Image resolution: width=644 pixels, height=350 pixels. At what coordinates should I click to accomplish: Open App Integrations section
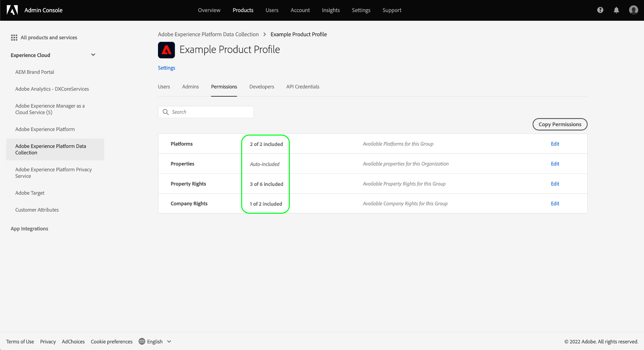click(x=30, y=229)
